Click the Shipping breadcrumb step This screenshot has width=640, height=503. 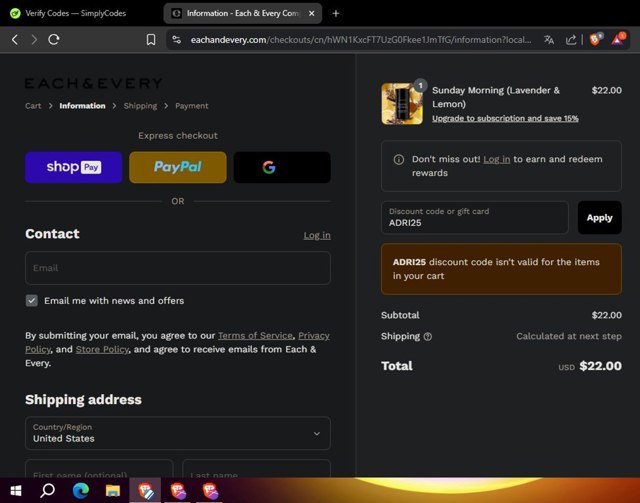[x=140, y=106]
